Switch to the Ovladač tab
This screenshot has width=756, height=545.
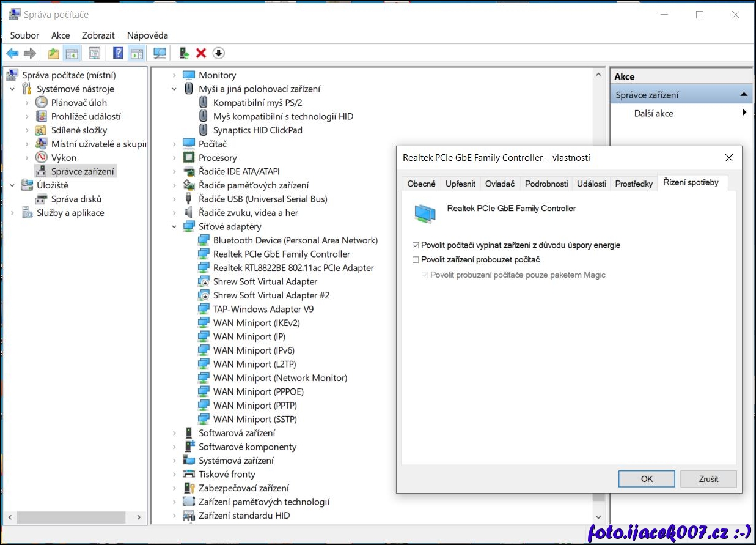[x=499, y=184]
